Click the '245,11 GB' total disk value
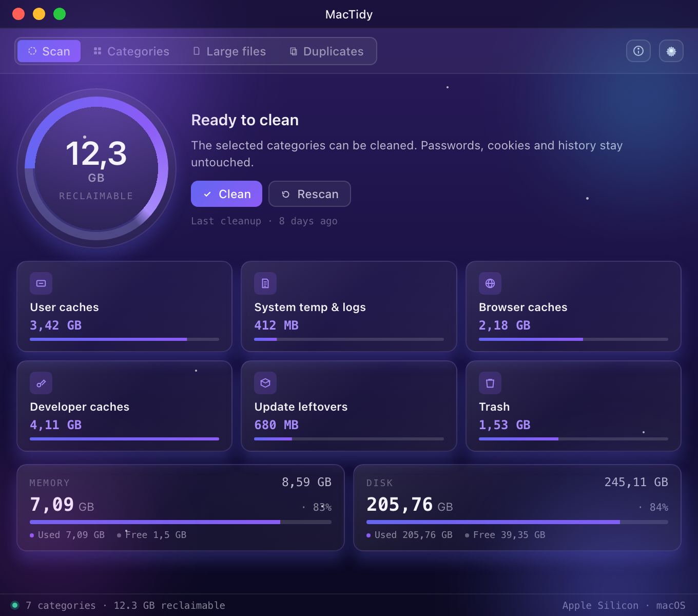 [x=636, y=482]
